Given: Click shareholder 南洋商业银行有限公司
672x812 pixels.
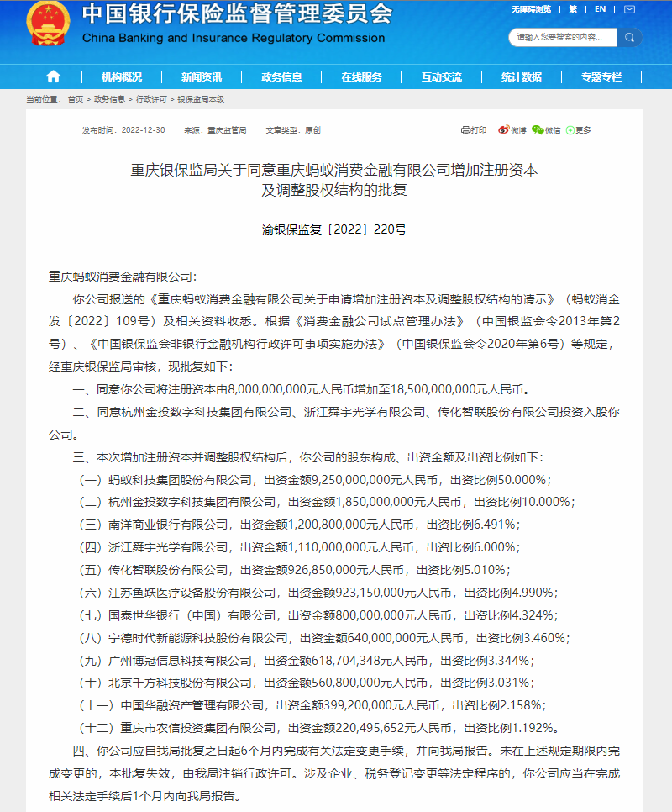Looking at the screenshot, I should [168, 525].
